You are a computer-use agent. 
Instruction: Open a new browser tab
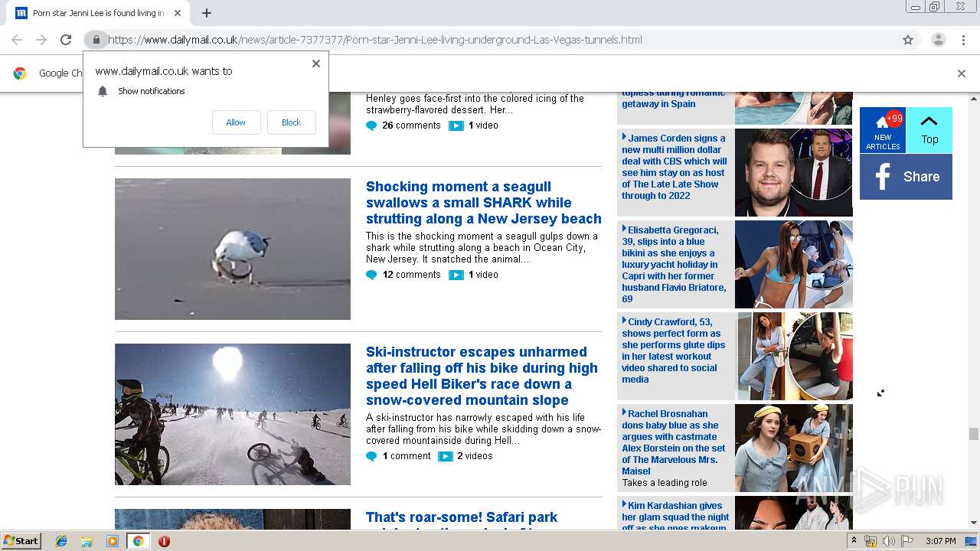207,13
